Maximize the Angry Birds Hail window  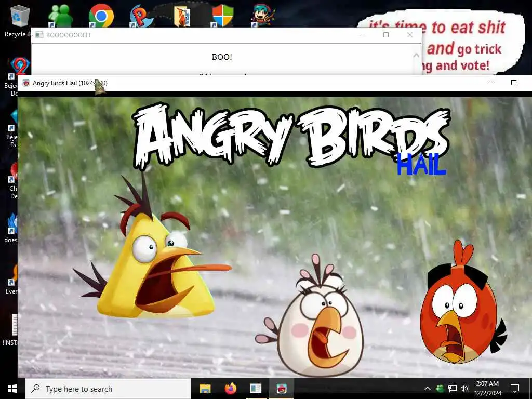514,83
